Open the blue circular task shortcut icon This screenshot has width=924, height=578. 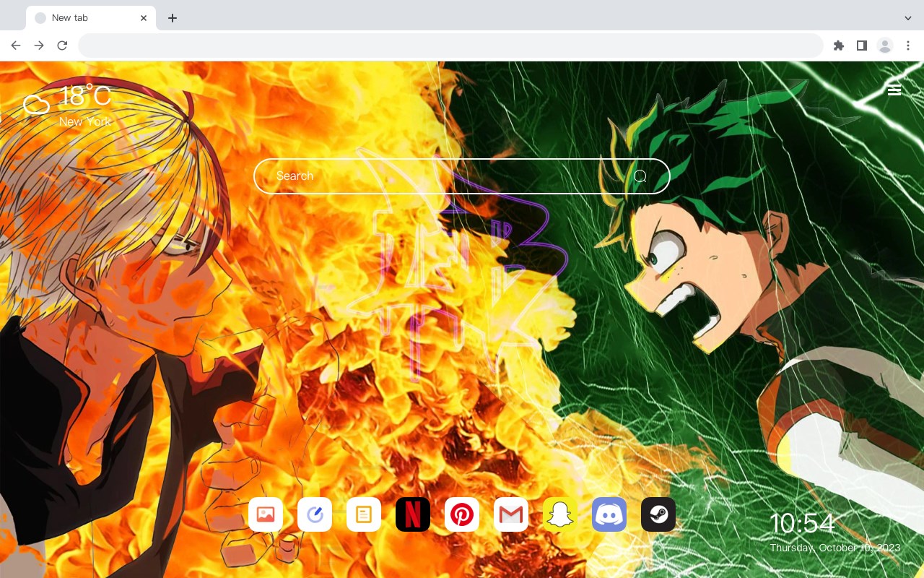pos(315,514)
